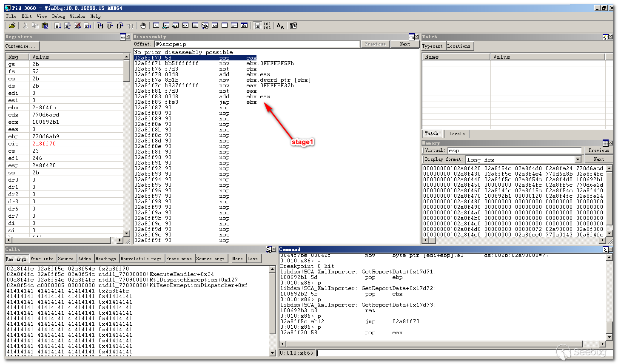
Task: Click Customize... in the Registers panel
Action: pos(21,46)
